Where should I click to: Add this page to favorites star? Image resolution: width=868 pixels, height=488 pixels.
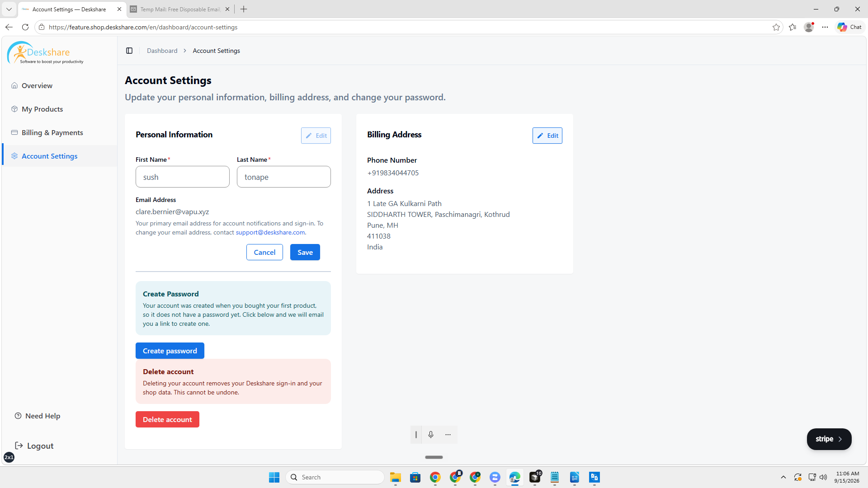tap(776, 27)
